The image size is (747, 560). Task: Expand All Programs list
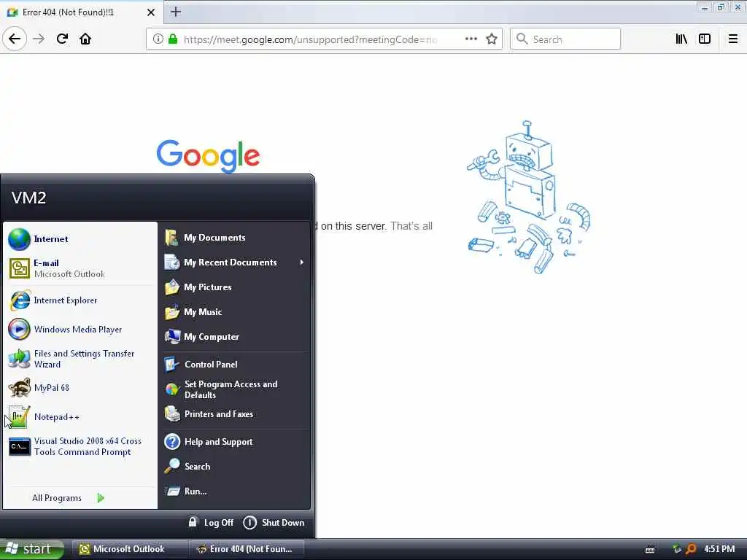click(x=68, y=498)
